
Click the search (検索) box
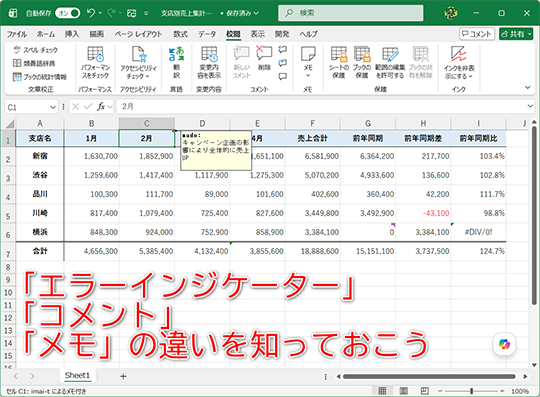tap(351, 13)
